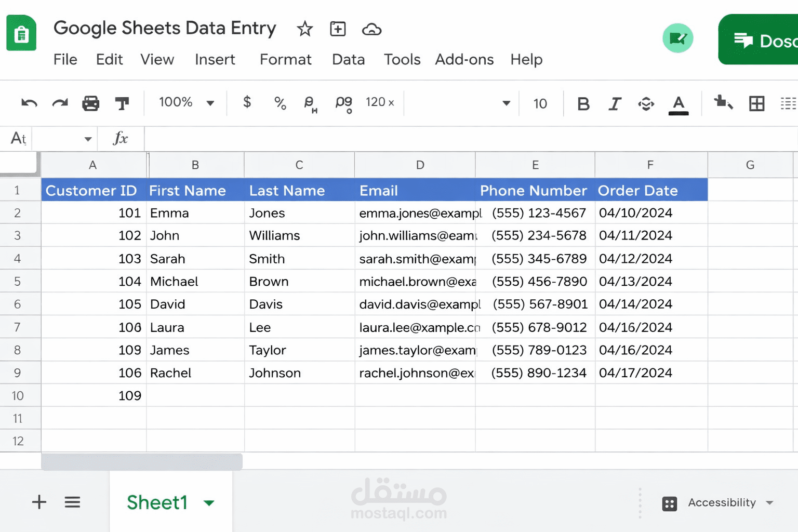Select the cell containing Taylor
This screenshot has width=798, height=532.
(299, 350)
